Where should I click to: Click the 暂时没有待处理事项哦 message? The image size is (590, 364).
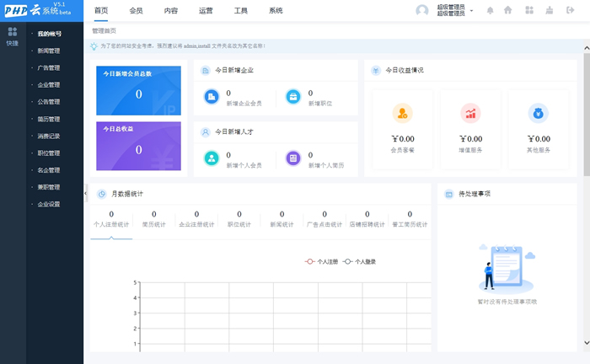[x=507, y=302]
